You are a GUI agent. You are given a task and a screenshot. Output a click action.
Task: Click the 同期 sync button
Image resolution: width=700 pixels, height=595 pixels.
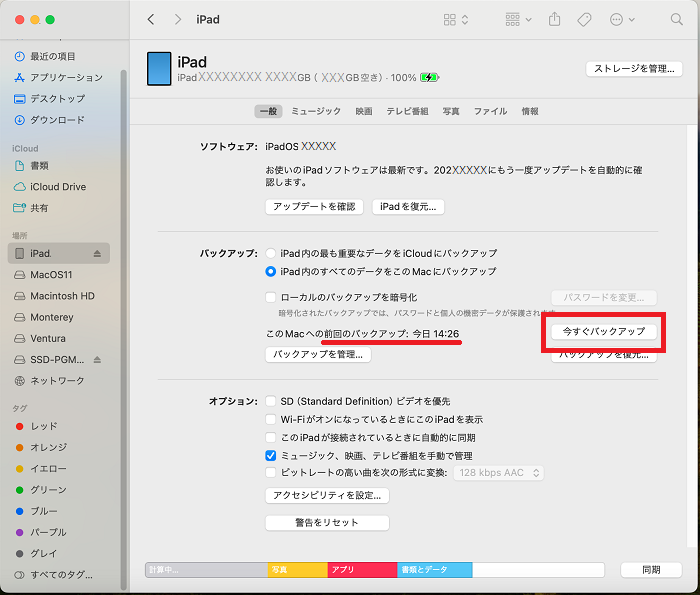coord(651,570)
